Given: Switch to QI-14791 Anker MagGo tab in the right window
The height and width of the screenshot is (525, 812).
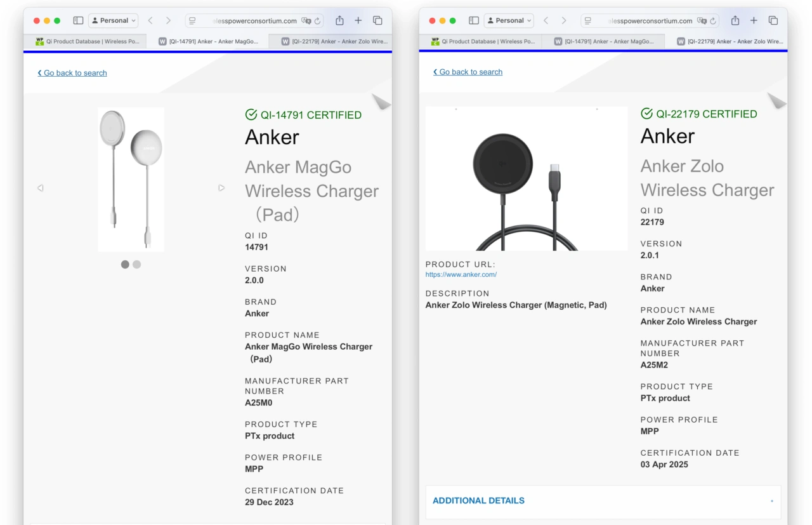Looking at the screenshot, I should tap(603, 41).
